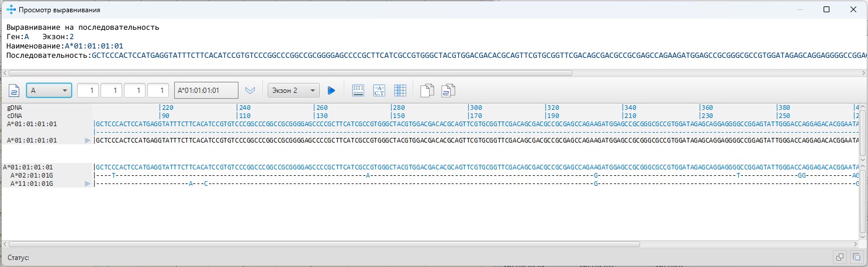Click the horizontal scrollbar under sequence text
Viewport: 868px width, 267px height.
click(289, 73)
